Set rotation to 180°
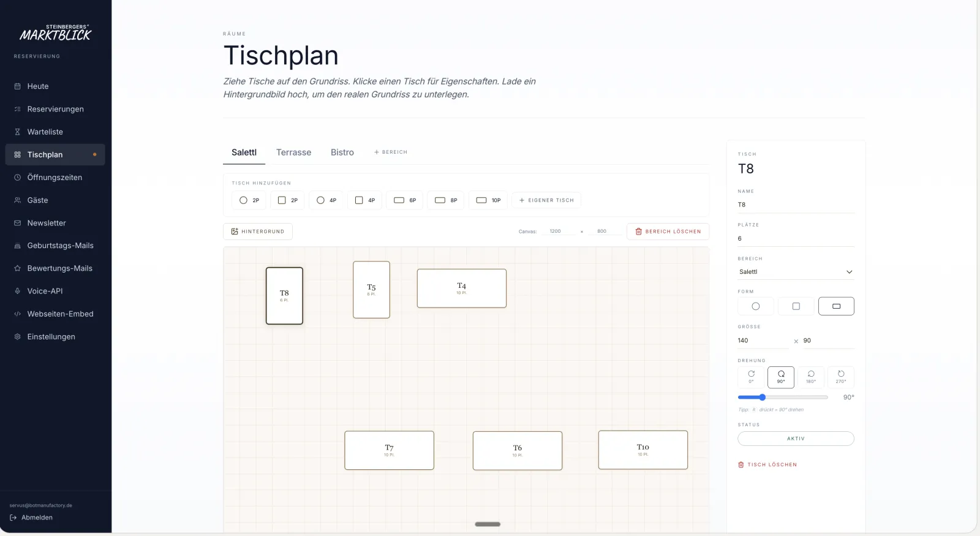 click(811, 377)
